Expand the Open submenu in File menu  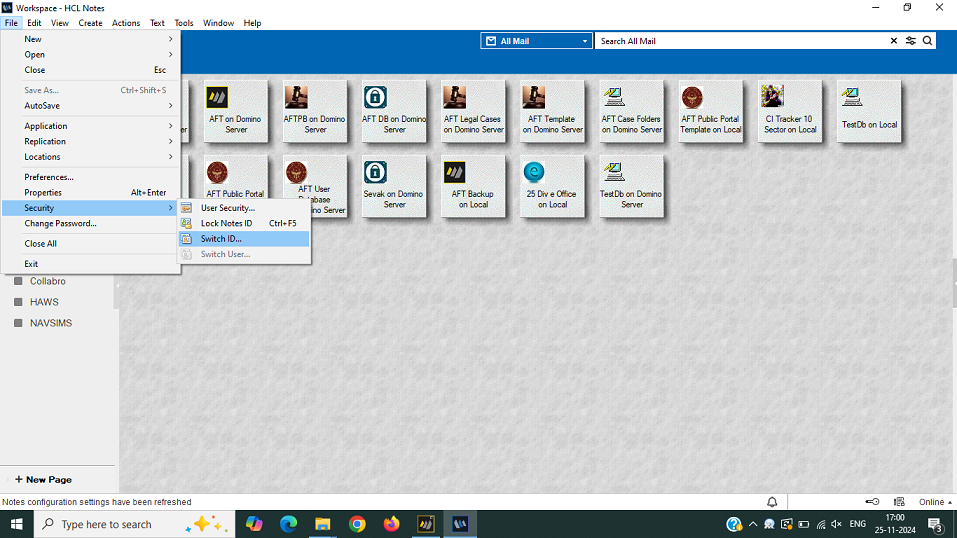pos(91,54)
